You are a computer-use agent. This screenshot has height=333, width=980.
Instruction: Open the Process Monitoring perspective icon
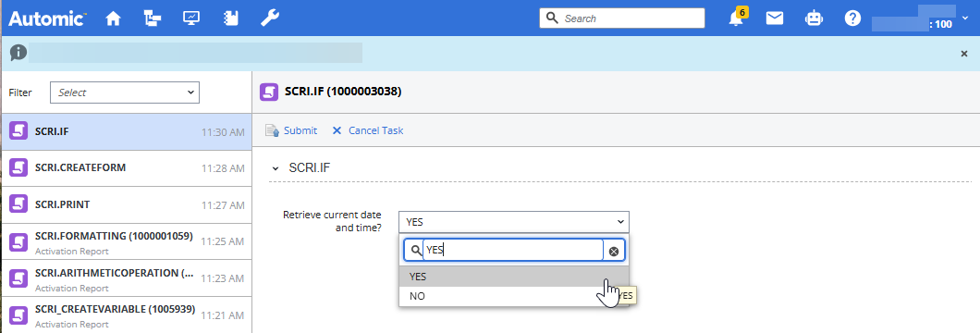click(191, 18)
